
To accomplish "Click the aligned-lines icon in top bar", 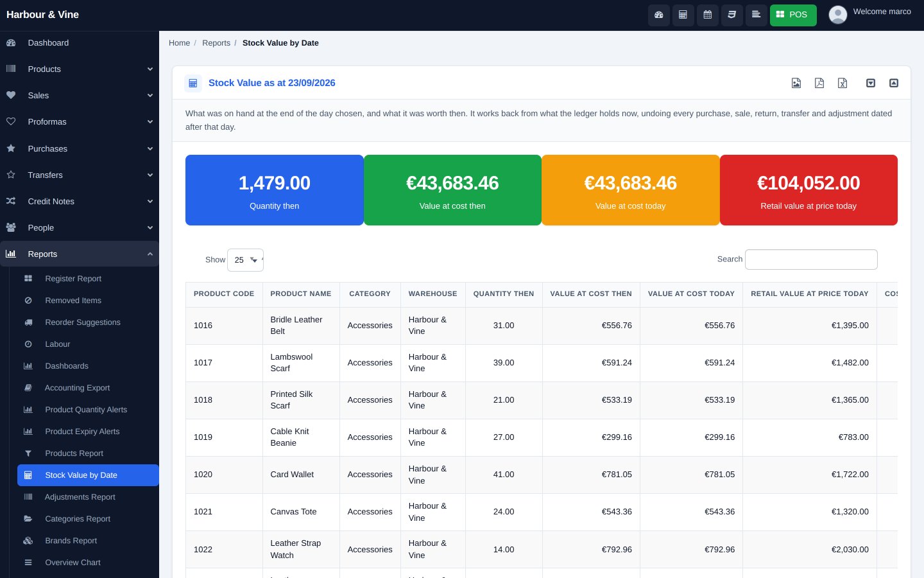I will coord(756,15).
